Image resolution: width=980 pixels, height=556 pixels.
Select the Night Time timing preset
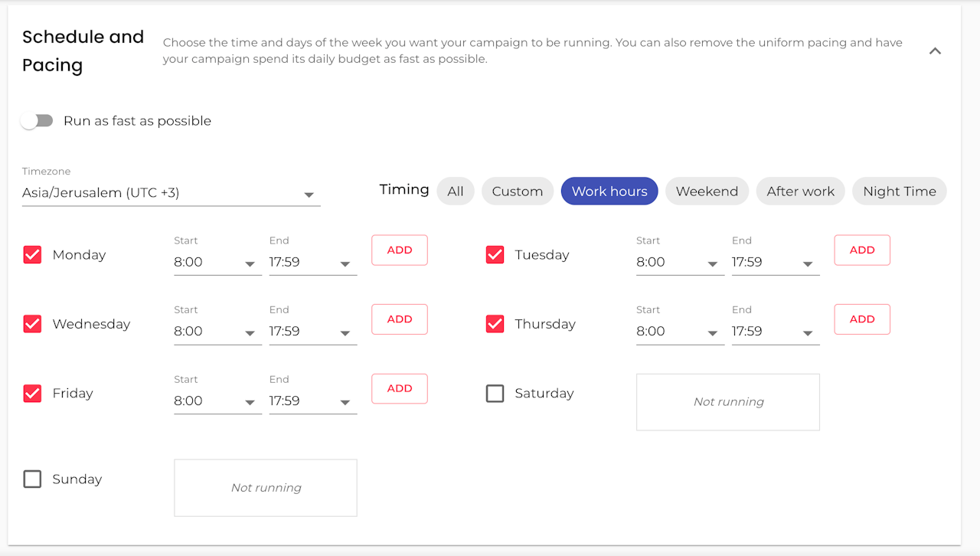click(899, 191)
